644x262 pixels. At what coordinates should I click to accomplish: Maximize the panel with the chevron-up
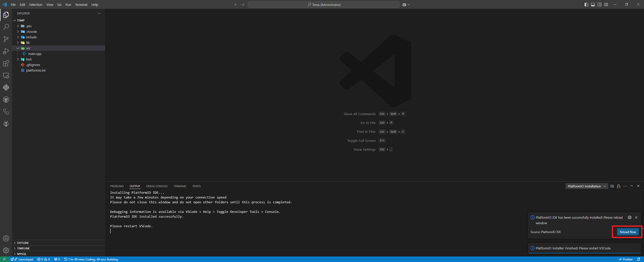coord(632,186)
